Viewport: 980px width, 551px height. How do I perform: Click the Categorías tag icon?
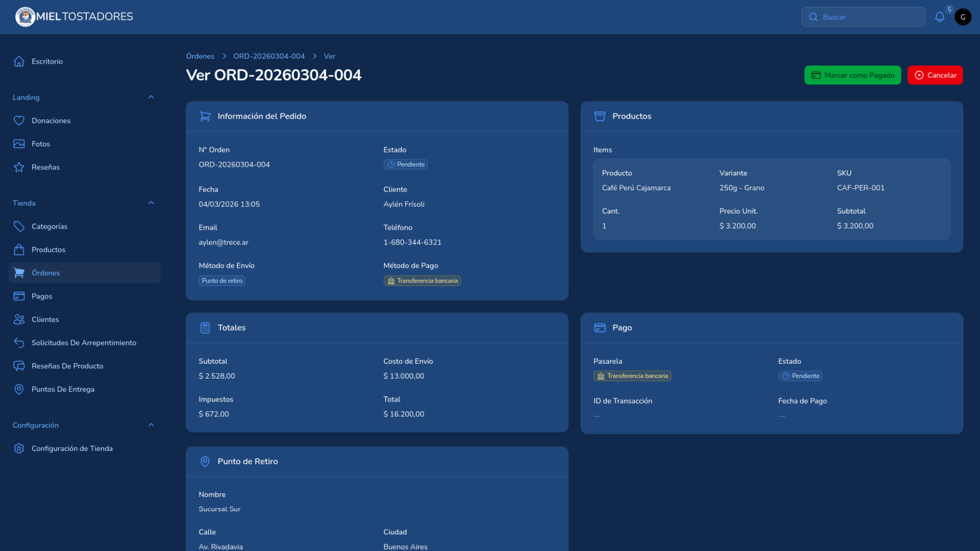point(19,226)
